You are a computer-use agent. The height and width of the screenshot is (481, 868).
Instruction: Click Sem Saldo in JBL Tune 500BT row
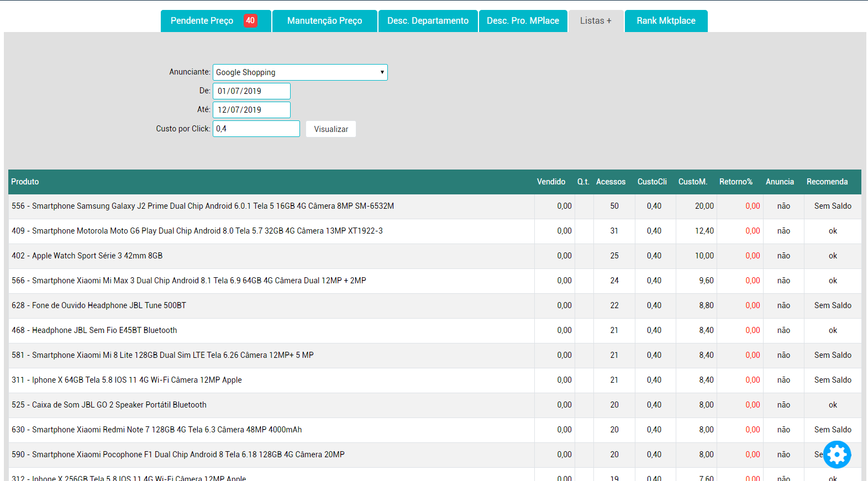coord(833,305)
